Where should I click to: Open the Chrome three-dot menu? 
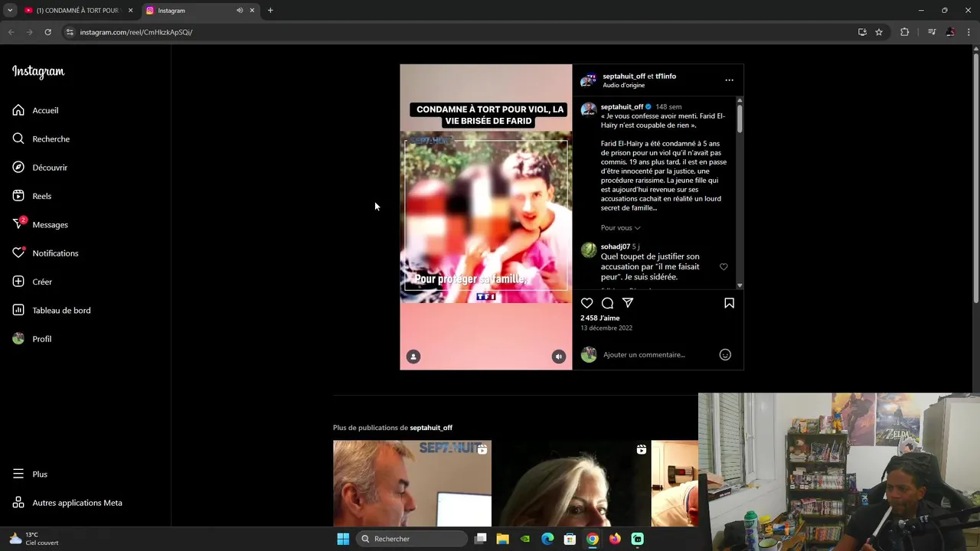pos(969,32)
